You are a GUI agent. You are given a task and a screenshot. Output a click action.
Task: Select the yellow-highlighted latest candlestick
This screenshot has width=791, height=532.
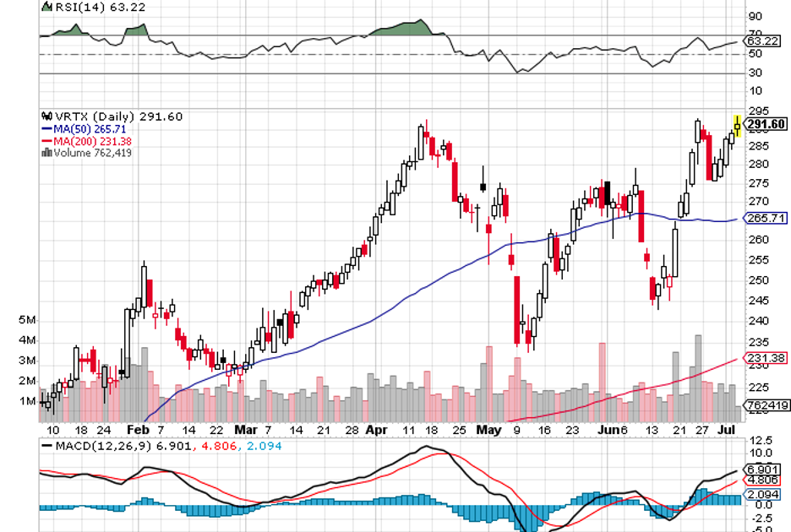tap(738, 126)
